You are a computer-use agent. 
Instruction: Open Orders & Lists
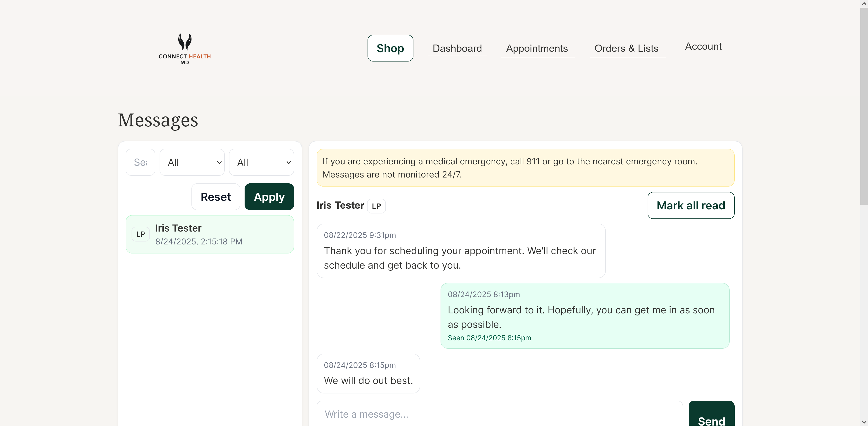627,48
